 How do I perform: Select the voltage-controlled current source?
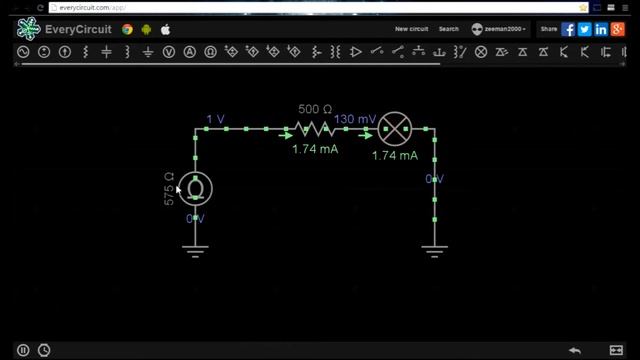point(252,52)
